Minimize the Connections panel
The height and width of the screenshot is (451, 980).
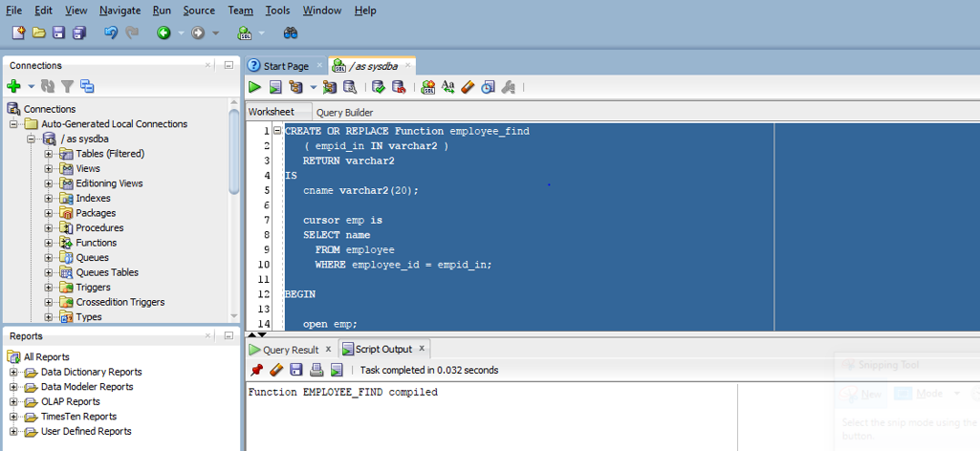(229, 65)
